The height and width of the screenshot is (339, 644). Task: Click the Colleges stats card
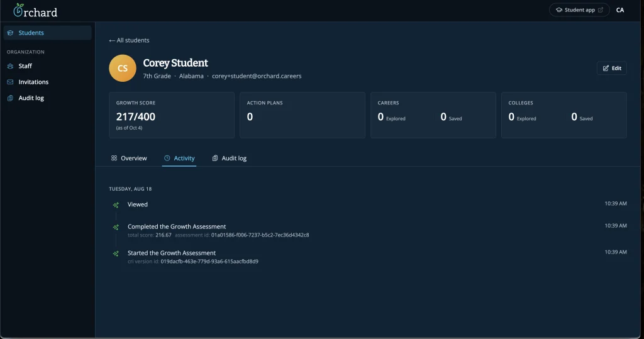coord(564,115)
